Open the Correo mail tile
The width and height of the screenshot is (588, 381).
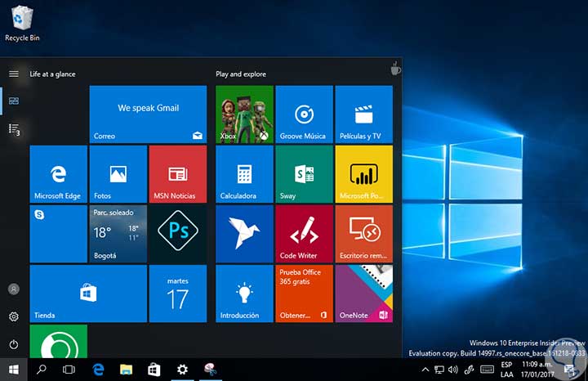(x=148, y=114)
